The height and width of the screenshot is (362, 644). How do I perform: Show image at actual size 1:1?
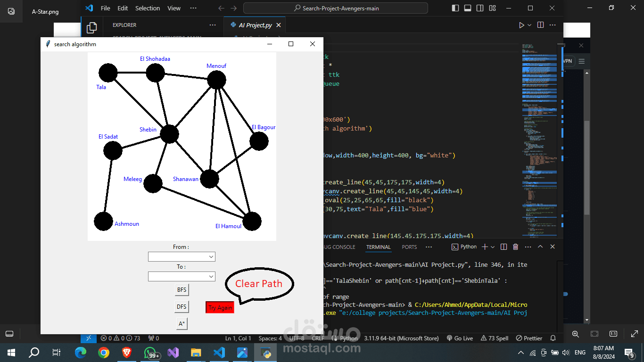click(x=613, y=334)
